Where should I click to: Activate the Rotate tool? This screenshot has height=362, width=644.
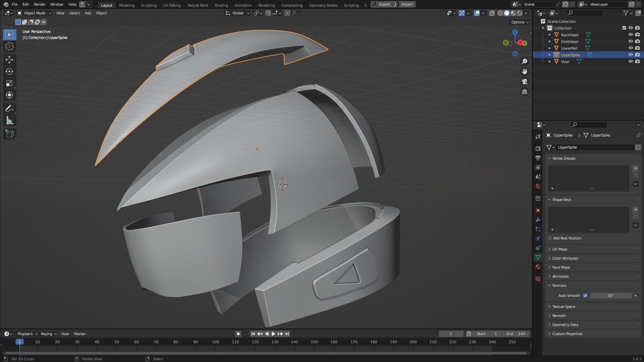point(9,71)
